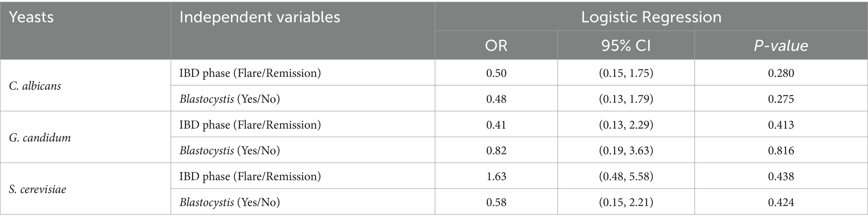Select Blastocystis cell in S. cerevisiae group
The width and height of the screenshot is (868, 222).
pyautogui.click(x=302, y=202)
